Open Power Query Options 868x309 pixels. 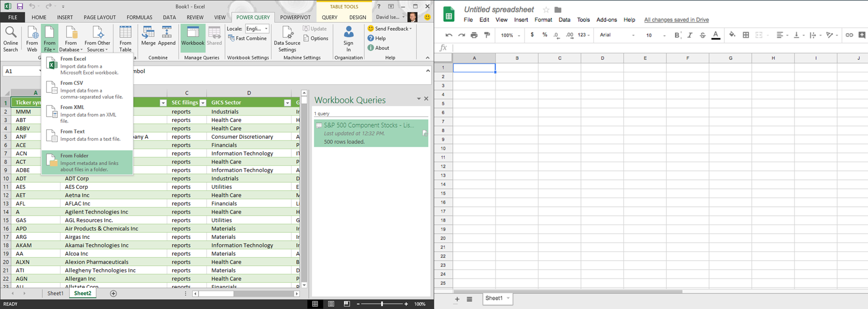316,39
